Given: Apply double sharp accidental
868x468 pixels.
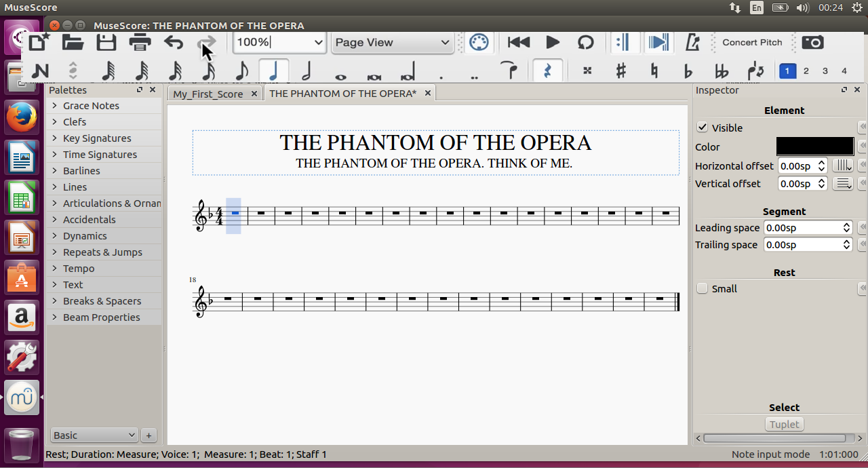Looking at the screenshot, I should coord(587,71).
